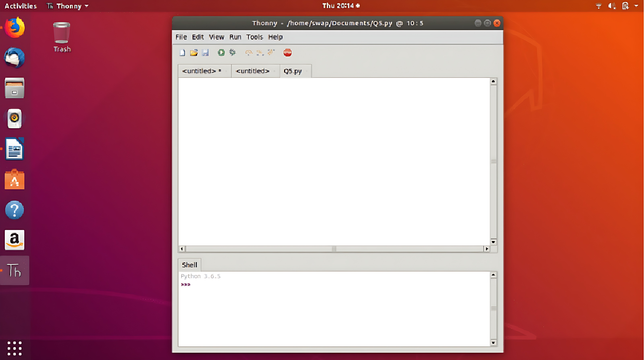Open the Thonny app menu dropdown in top bar
The image size is (644, 360).
68,6
